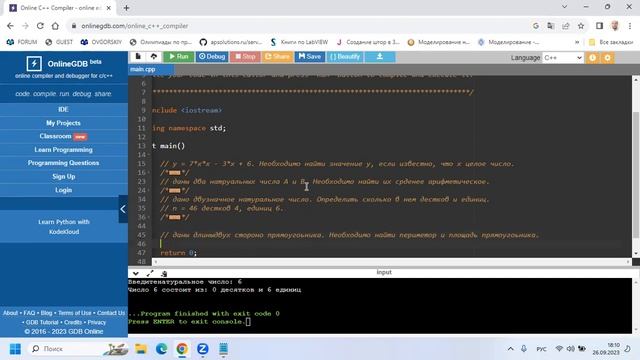The image size is (640, 360).
Task: Open the Chrome profile avatar
Action: click(x=615, y=26)
